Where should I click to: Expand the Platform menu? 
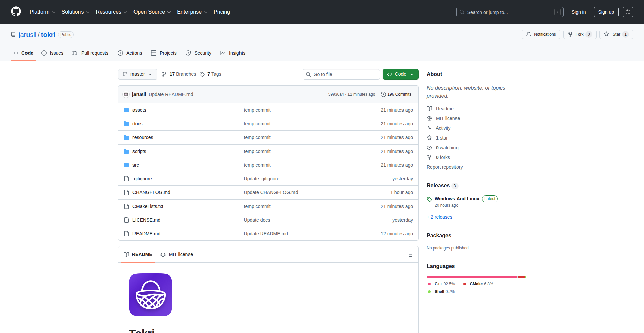click(x=42, y=12)
